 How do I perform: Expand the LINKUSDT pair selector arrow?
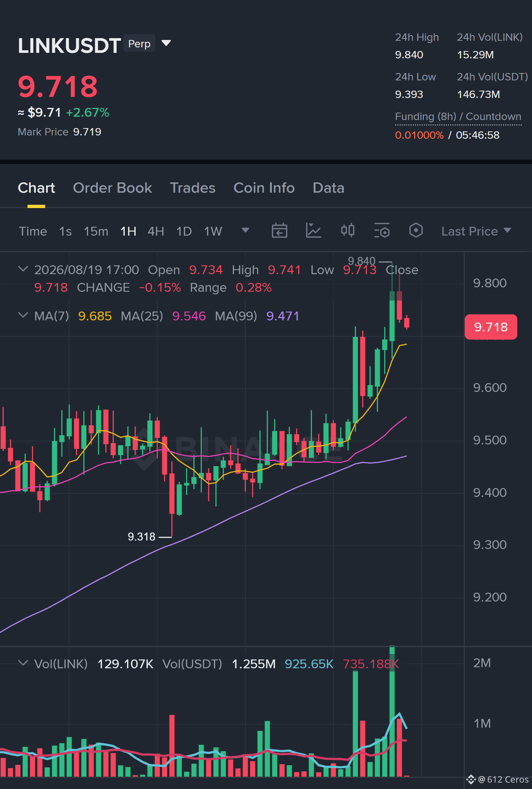coord(166,43)
